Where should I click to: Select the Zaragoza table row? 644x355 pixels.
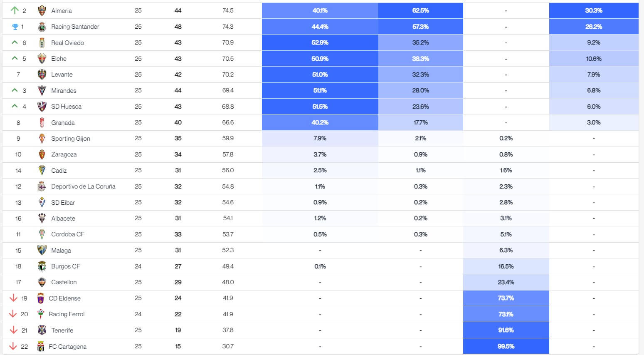pos(321,154)
